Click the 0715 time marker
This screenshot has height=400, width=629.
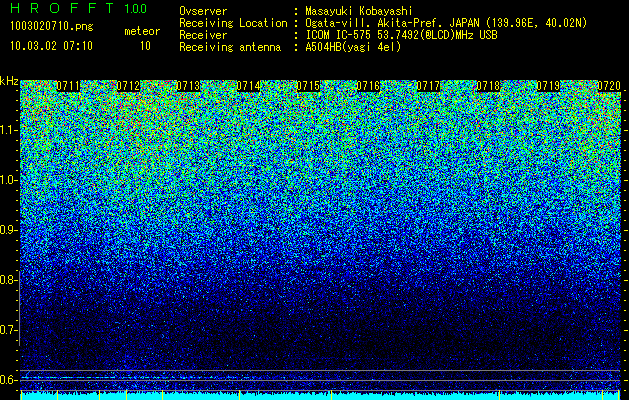(308, 86)
